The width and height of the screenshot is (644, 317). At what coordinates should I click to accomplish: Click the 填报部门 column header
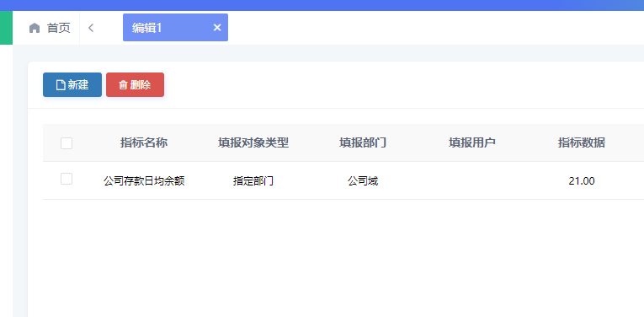(363, 142)
